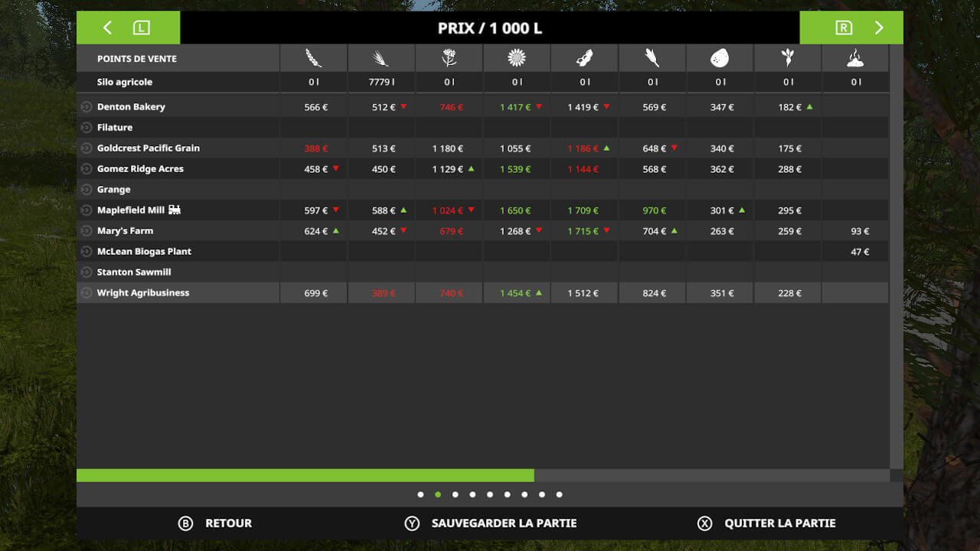Go to next page with right arrow
The width and height of the screenshot is (980, 551).
[x=878, y=28]
